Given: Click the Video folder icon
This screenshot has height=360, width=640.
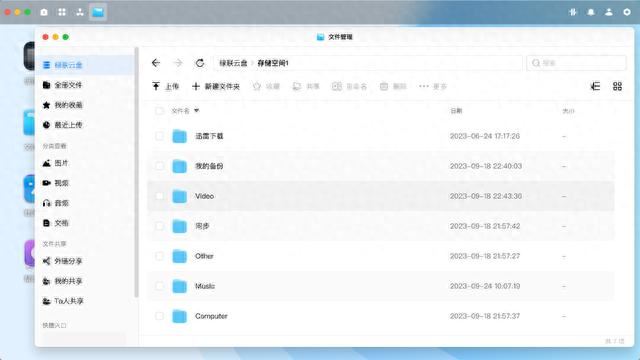Looking at the screenshot, I should tap(179, 196).
